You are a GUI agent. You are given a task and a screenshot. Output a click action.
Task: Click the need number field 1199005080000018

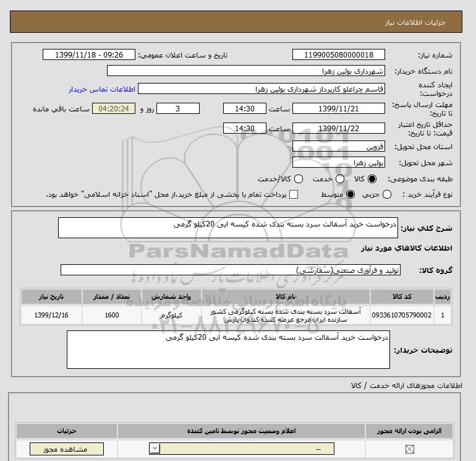[339, 55]
